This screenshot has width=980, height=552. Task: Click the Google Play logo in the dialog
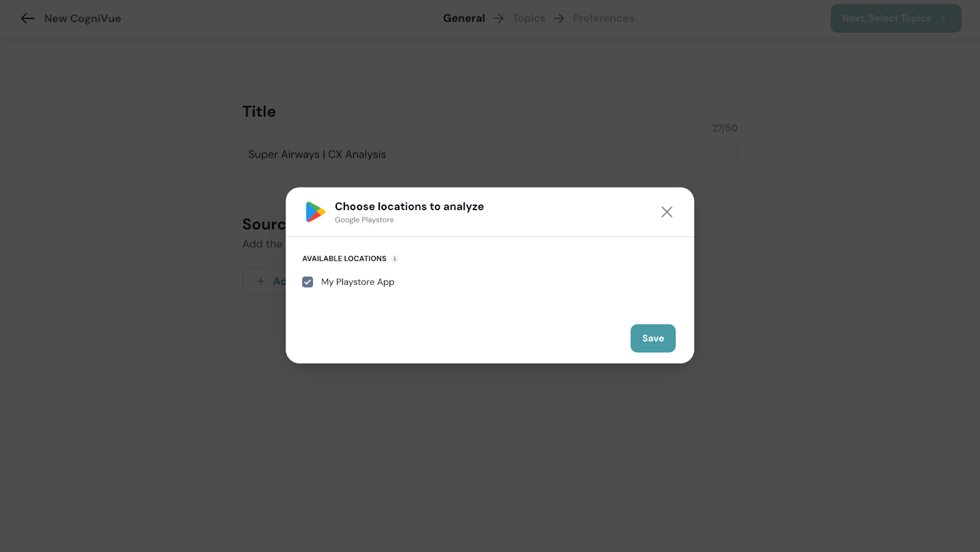315,212
